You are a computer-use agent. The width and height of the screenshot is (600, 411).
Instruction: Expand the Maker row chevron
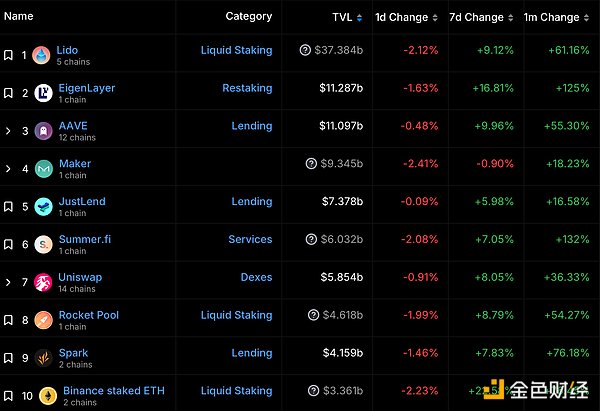[x=8, y=169]
